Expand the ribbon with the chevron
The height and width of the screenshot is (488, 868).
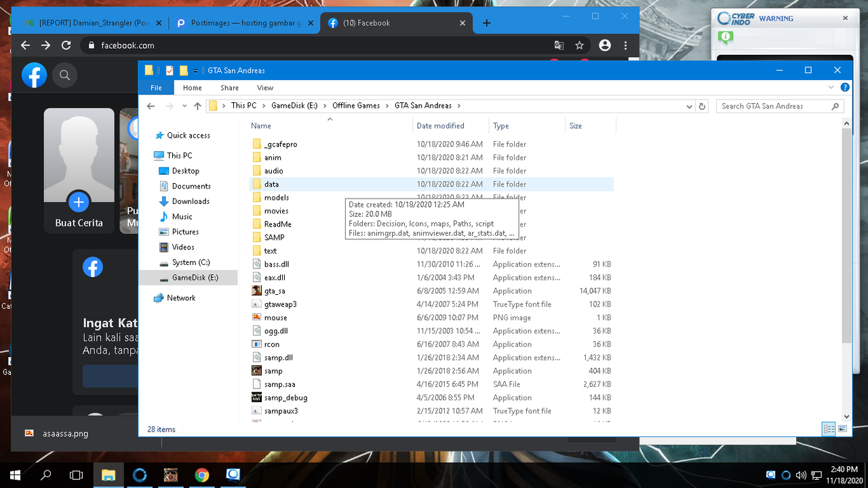tap(831, 87)
